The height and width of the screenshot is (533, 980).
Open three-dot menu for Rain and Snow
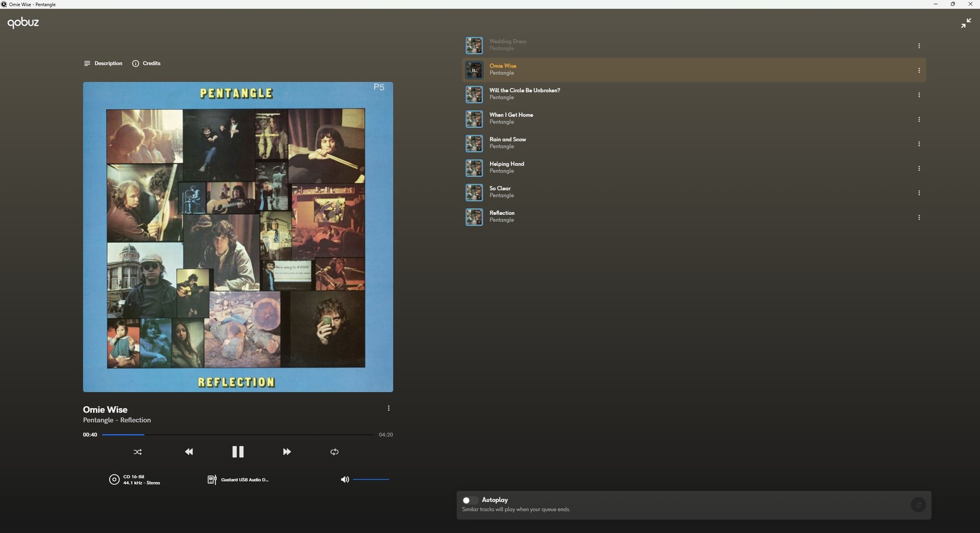click(x=919, y=144)
